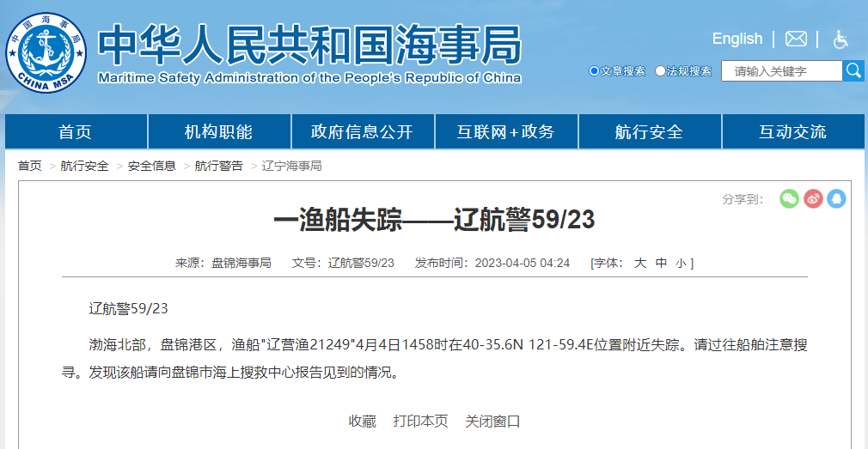
Task: Click the China MSA anchor logo
Action: pyautogui.click(x=46, y=52)
